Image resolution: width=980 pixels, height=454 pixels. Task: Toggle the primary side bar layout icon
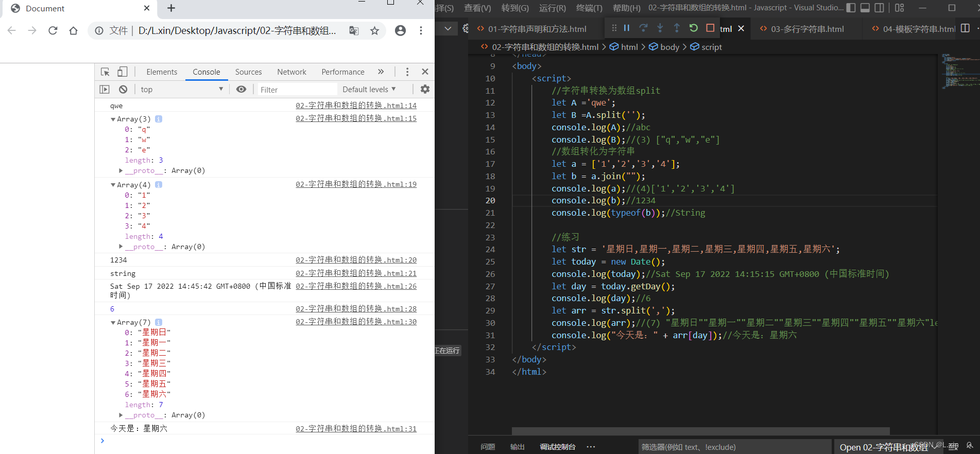pyautogui.click(x=851, y=8)
